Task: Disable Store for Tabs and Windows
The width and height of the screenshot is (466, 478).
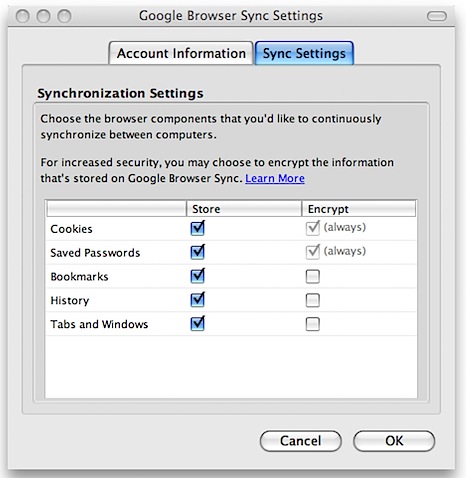Action: (198, 324)
